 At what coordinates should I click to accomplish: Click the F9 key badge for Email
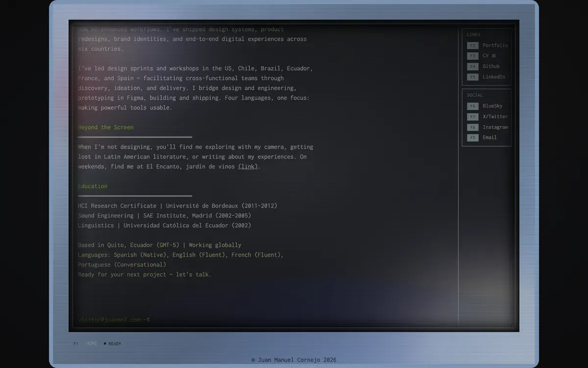472,138
